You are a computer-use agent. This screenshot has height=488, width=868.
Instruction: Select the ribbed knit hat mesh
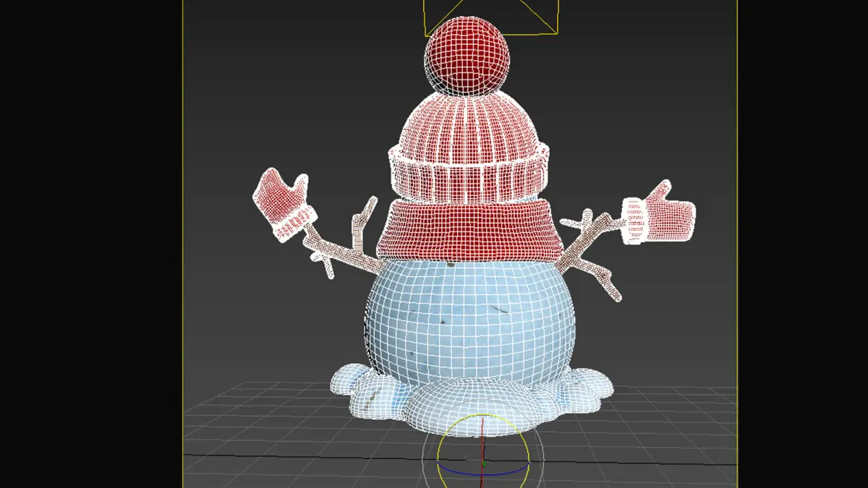click(x=469, y=148)
